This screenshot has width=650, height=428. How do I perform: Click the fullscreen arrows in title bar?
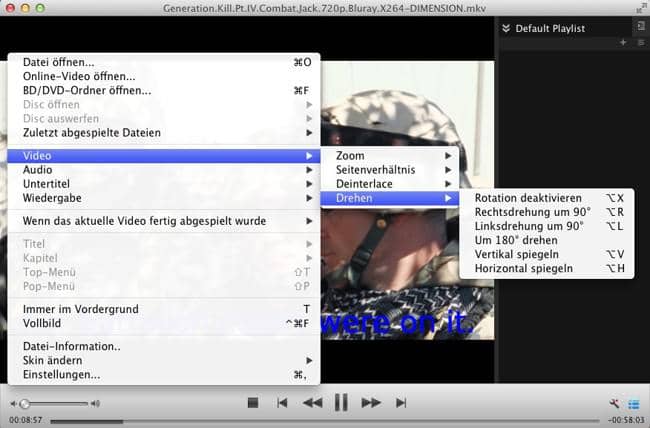click(641, 7)
